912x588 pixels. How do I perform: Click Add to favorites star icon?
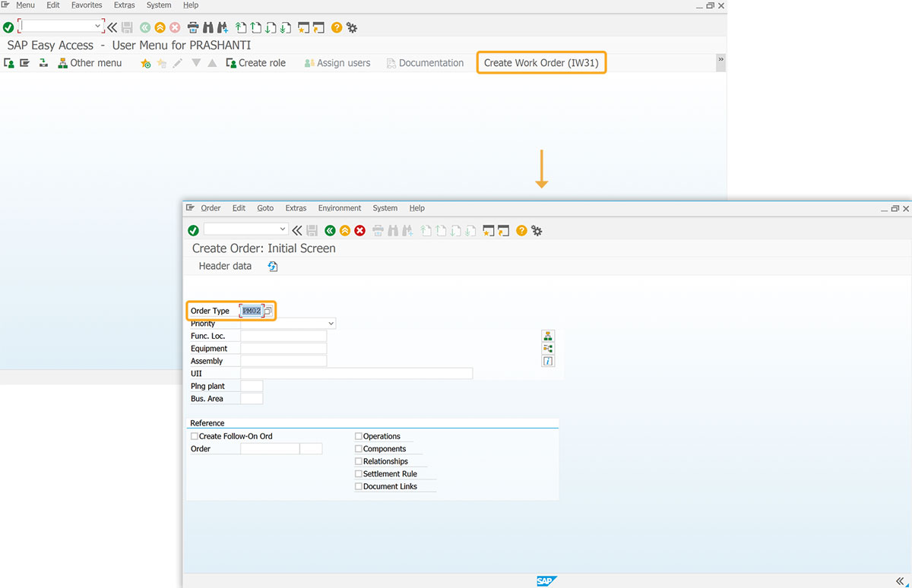click(x=146, y=63)
